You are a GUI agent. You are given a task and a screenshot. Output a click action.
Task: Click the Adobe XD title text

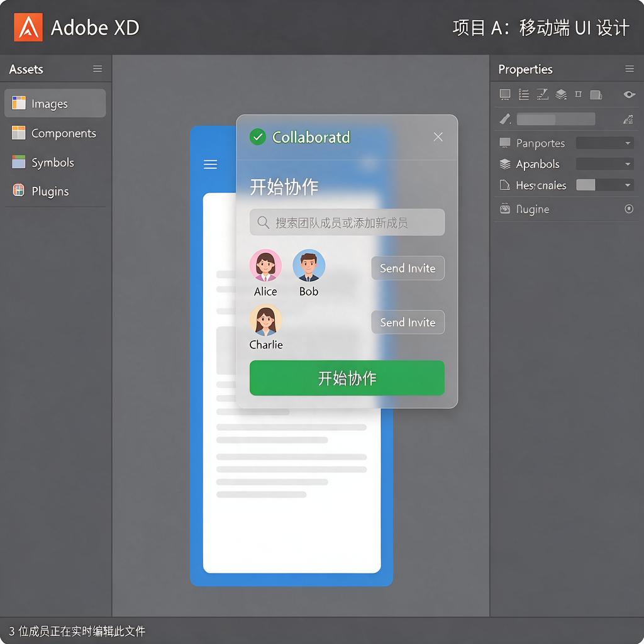pos(95,28)
